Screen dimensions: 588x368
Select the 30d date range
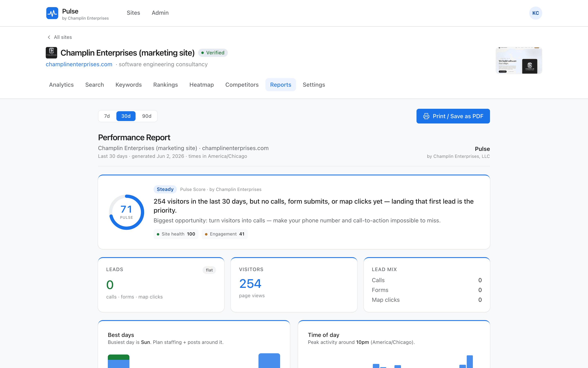(x=126, y=116)
